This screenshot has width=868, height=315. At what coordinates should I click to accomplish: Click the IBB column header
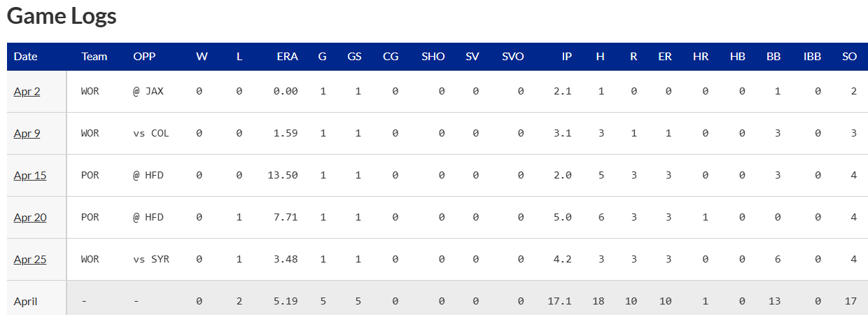pyautogui.click(x=812, y=57)
